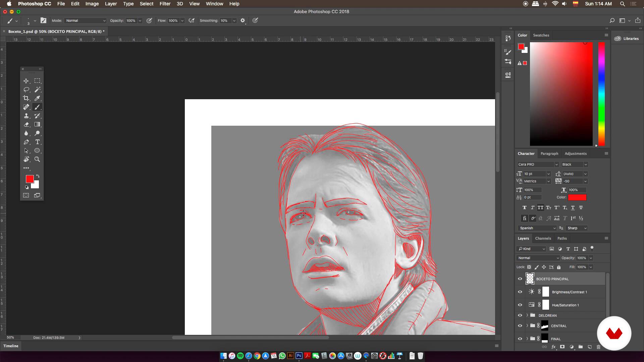Open the Timeline panel
The width and height of the screenshot is (644, 362).
(x=11, y=346)
